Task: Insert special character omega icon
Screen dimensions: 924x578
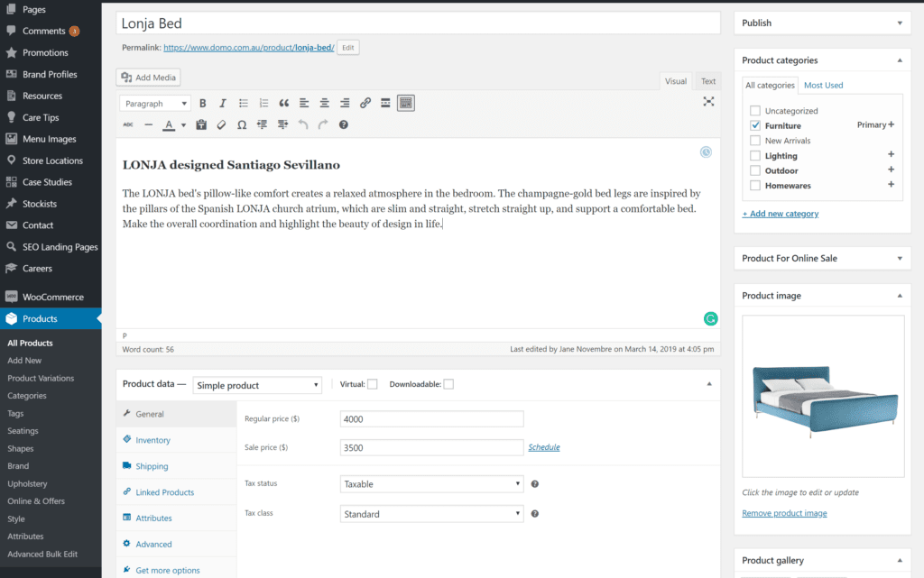Action: tap(242, 124)
